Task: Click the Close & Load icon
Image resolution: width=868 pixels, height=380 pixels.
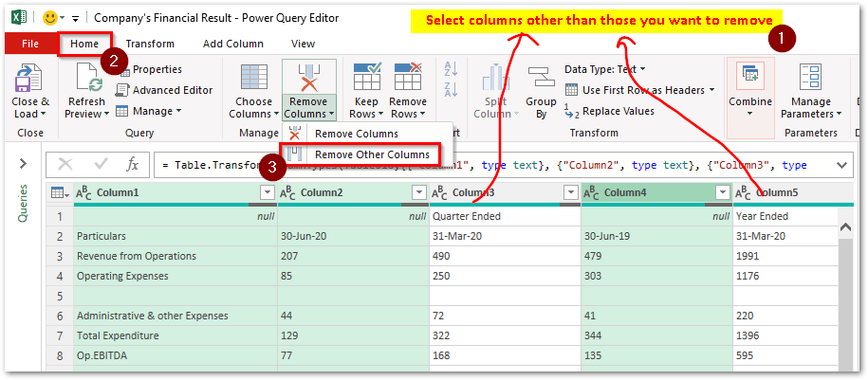Action: pos(28,78)
